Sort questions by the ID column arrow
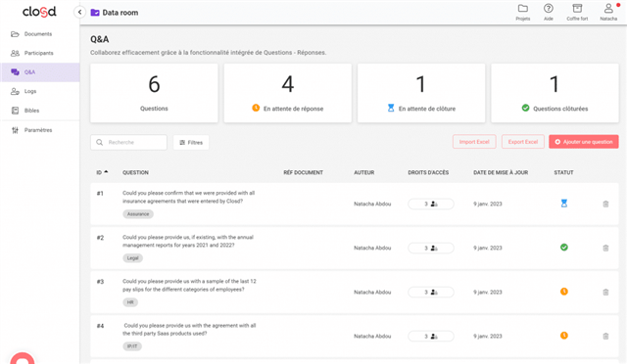The height and width of the screenshot is (364, 627). click(106, 172)
